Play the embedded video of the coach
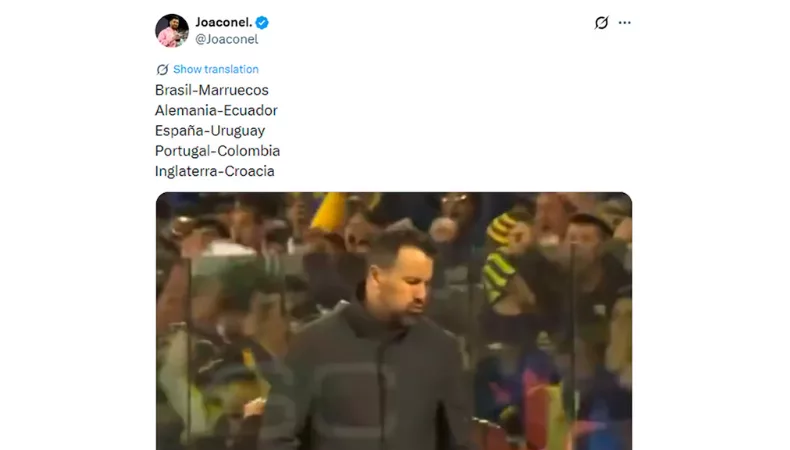 pos(394,321)
